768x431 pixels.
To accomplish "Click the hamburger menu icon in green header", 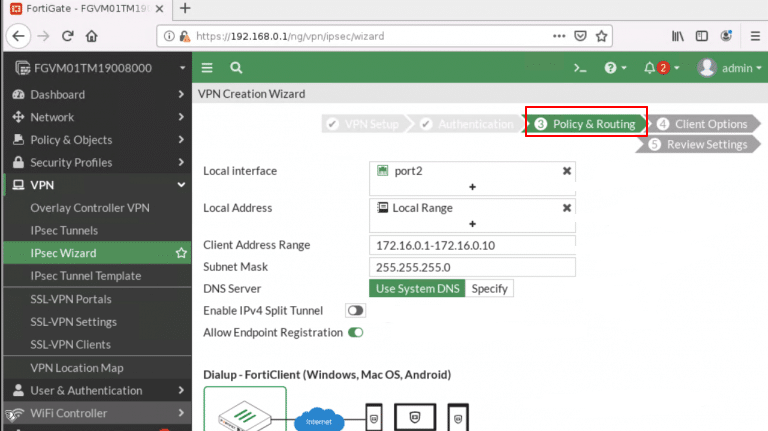I will point(207,68).
